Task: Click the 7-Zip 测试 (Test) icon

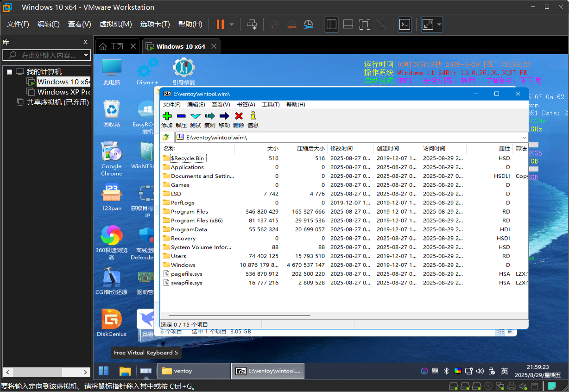Action: pyautogui.click(x=196, y=116)
